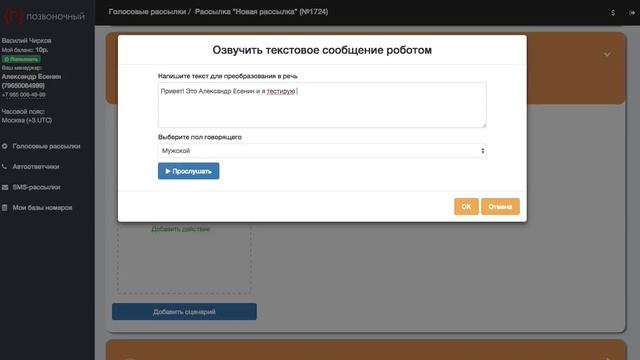Click the Позвоночный logo
The height and width of the screenshot is (360, 640).
tap(44, 16)
